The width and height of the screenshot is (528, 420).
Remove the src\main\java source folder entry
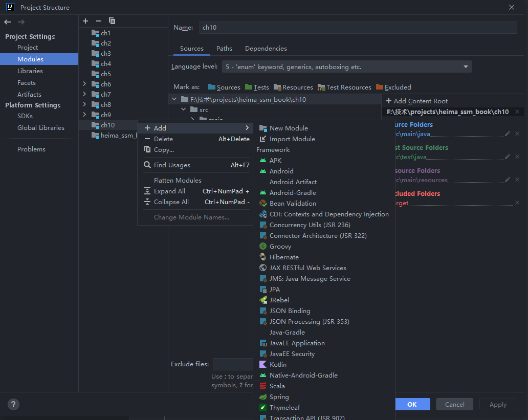(517, 134)
